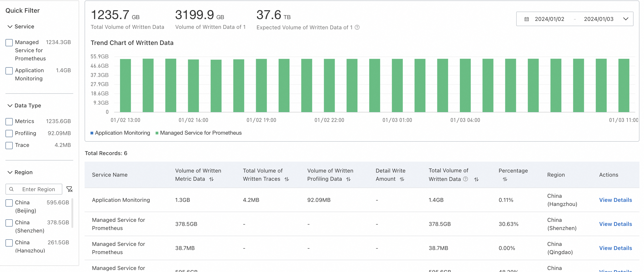Sort by Total Volume of Written Data
The width and height of the screenshot is (644, 272).
pos(476,179)
